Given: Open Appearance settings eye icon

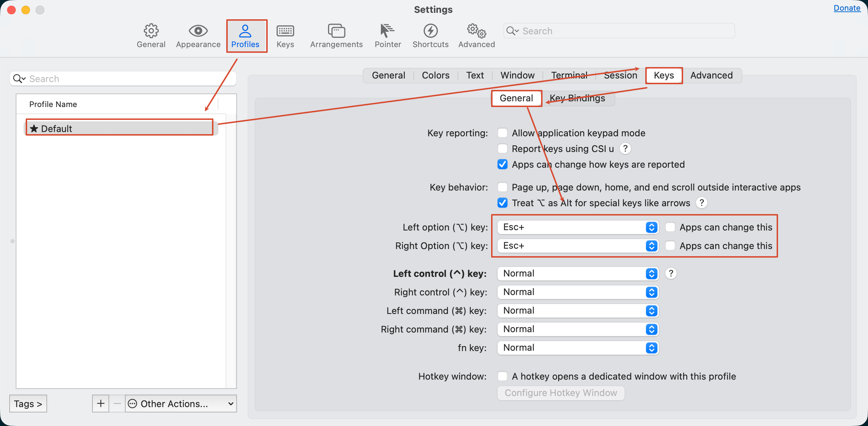Looking at the screenshot, I should pos(198,31).
